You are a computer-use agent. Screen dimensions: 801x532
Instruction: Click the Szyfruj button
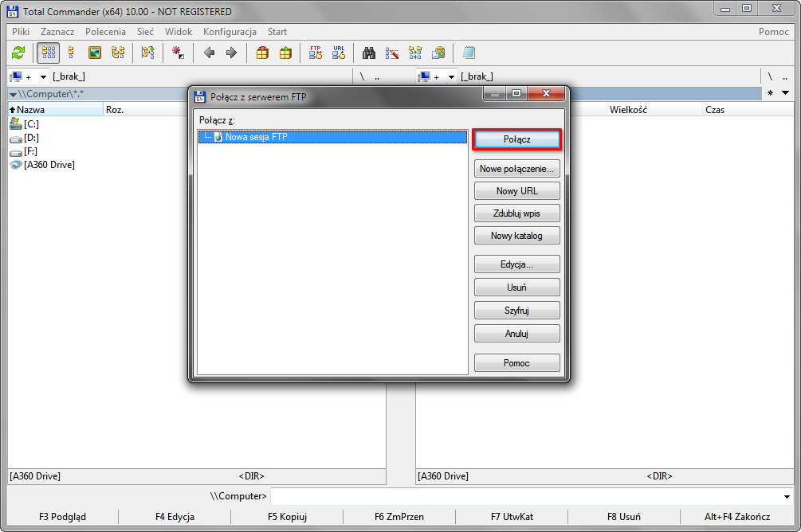pos(517,311)
